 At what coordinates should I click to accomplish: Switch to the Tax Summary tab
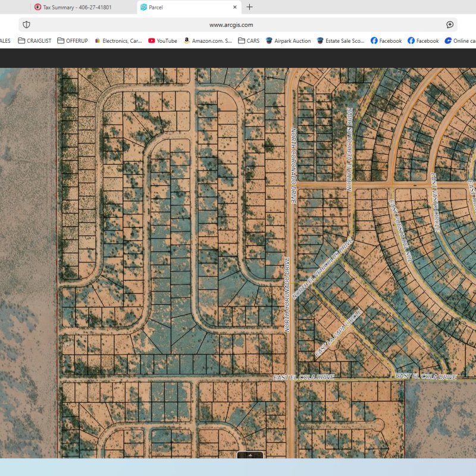click(73, 7)
